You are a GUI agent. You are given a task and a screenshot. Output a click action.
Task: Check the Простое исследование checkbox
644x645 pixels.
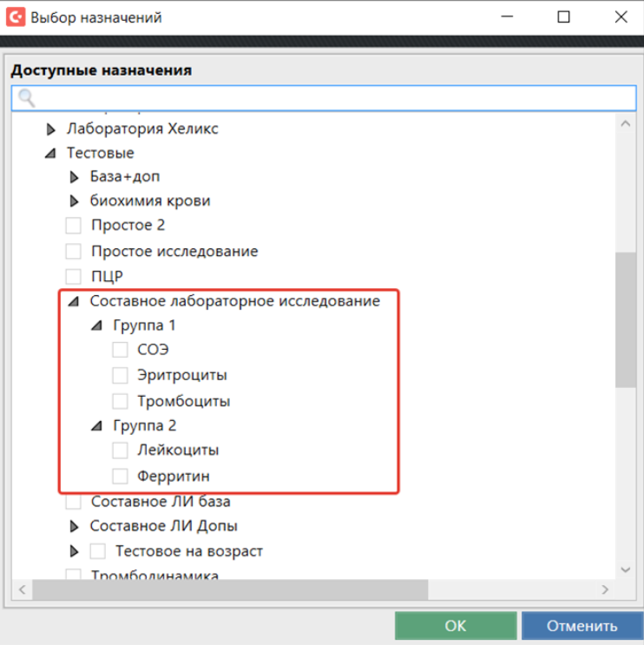tap(74, 252)
